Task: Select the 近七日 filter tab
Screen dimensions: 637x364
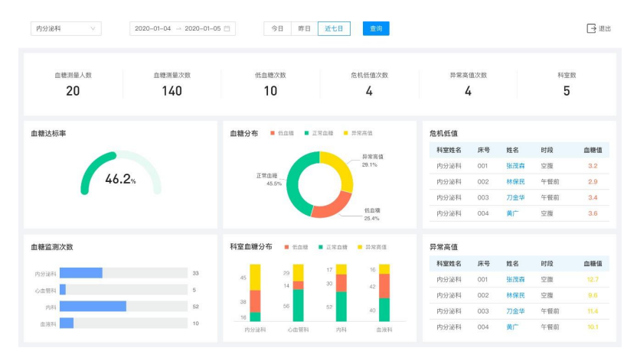Action: [x=334, y=28]
